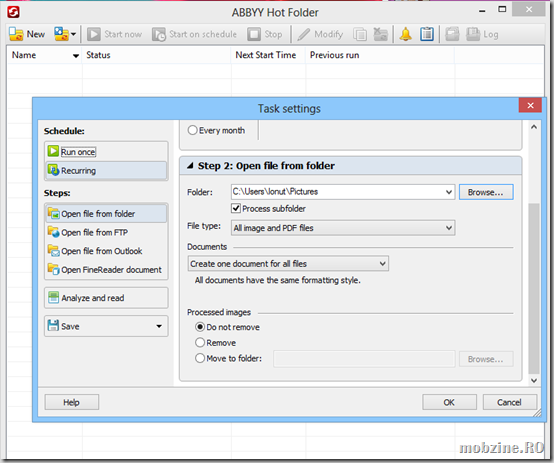Collapse Step 2 Open file from folder section
Viewport: 554px width, 463px height.
pyautogui.click(x=190, y=165)
